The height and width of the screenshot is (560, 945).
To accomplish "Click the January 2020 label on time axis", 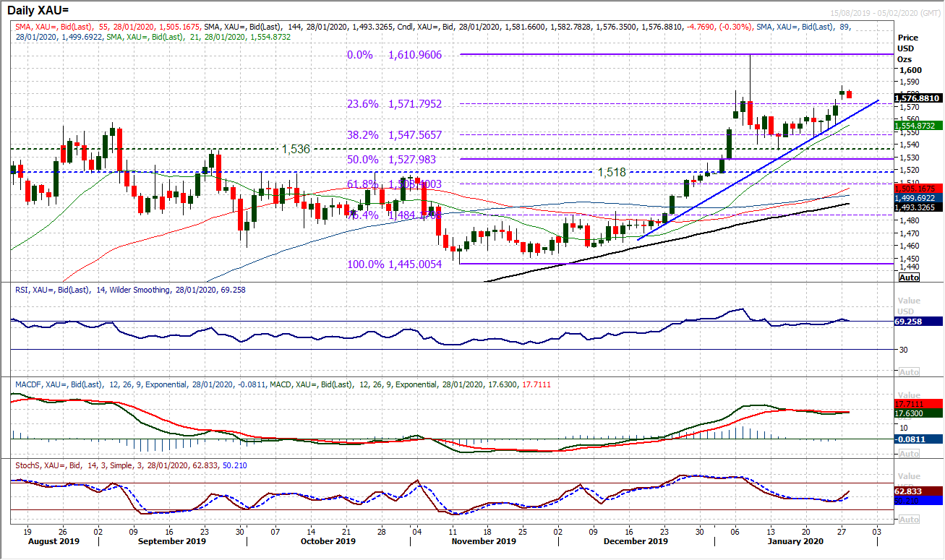I will click(x=794, y=540).
